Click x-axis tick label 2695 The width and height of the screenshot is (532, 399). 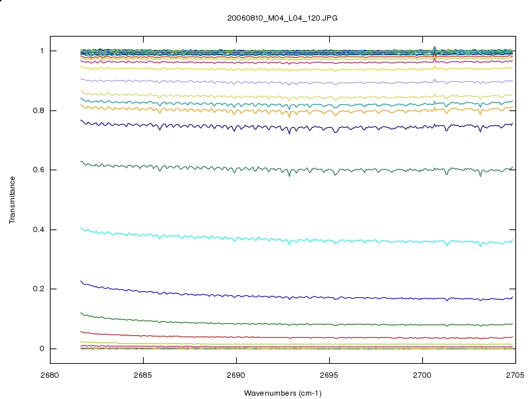pos(329,375)
